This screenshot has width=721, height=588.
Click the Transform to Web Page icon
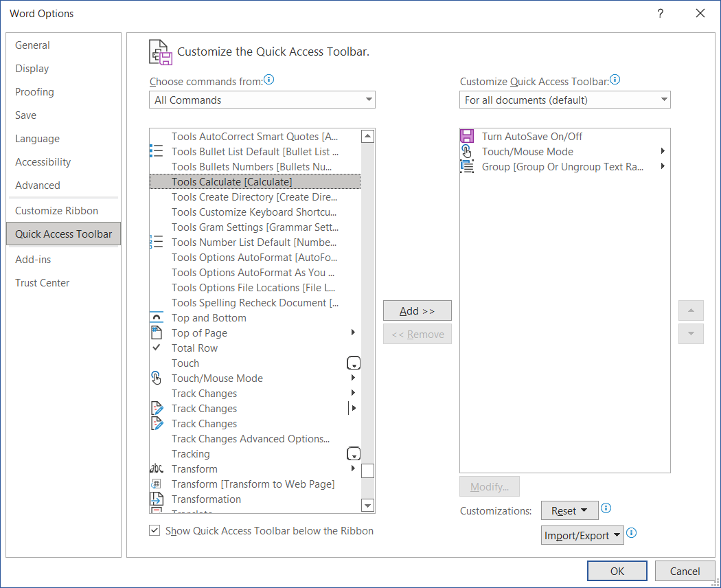pos(157,484)
